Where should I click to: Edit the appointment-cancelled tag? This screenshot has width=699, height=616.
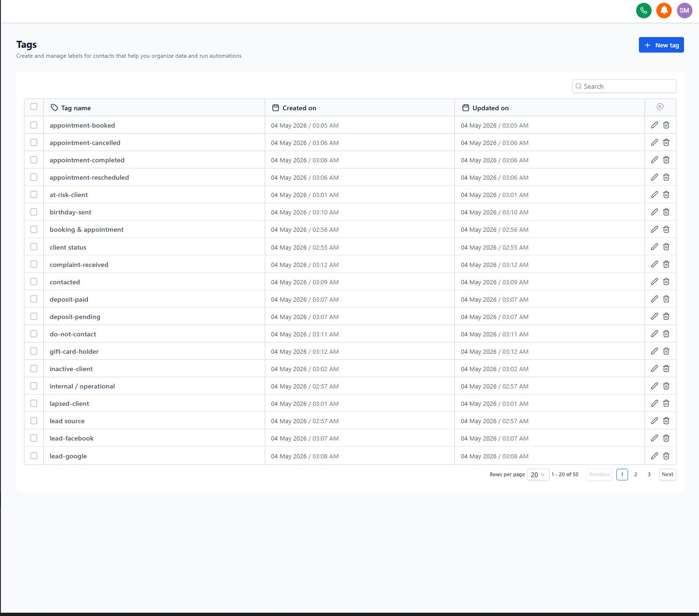(654, 142)
